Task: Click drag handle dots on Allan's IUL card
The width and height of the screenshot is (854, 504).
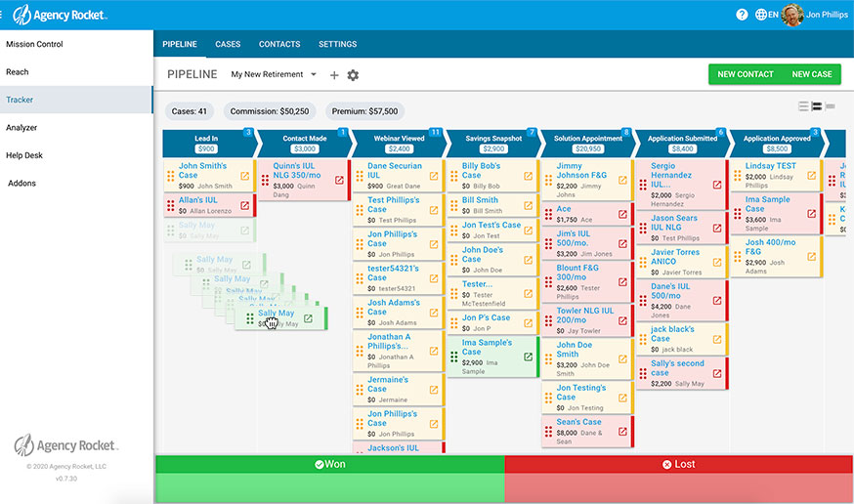Action: 171,205
